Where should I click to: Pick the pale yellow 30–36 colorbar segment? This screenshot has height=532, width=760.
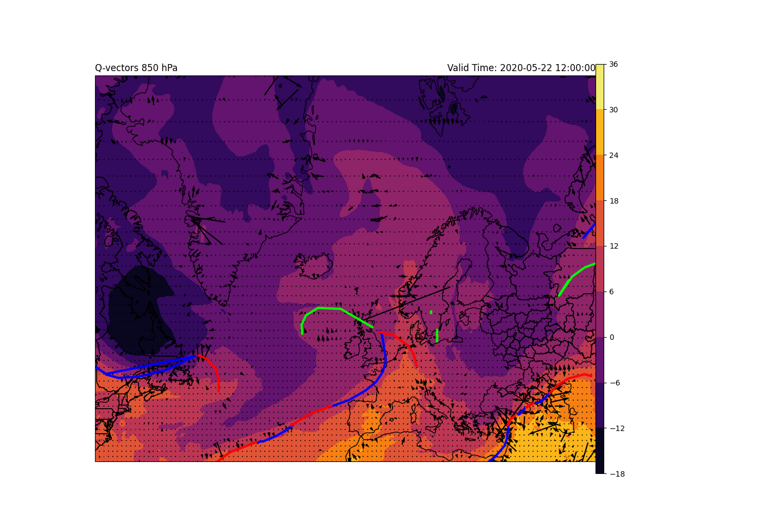(600, 87)
